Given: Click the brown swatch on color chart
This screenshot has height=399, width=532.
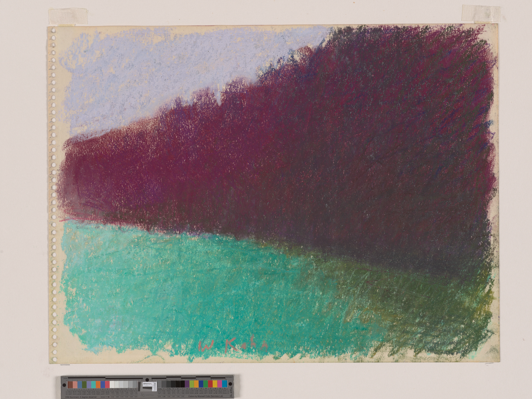Looking at the screenshot, I should [x=70, y=385].
